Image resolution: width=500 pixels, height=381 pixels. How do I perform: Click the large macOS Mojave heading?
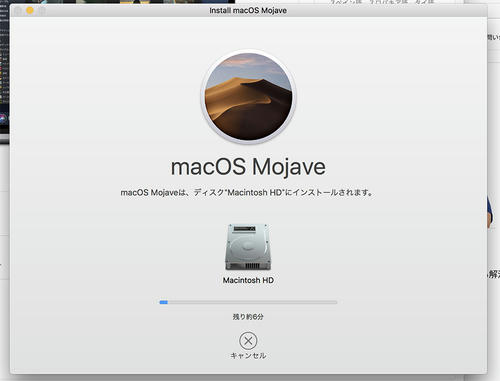tap(248, 167)
